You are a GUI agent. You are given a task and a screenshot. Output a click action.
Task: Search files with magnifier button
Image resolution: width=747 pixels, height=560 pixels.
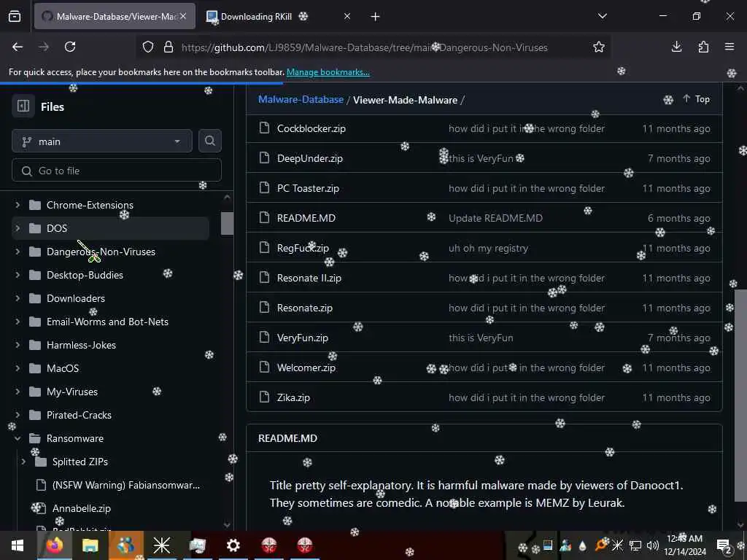pyautogui.click(x=210, y=141)
